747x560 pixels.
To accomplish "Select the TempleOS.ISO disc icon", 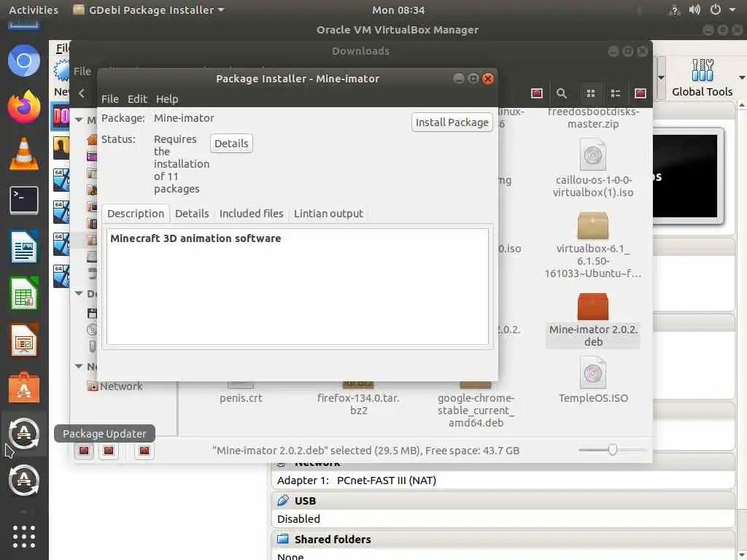I will 592,373.
